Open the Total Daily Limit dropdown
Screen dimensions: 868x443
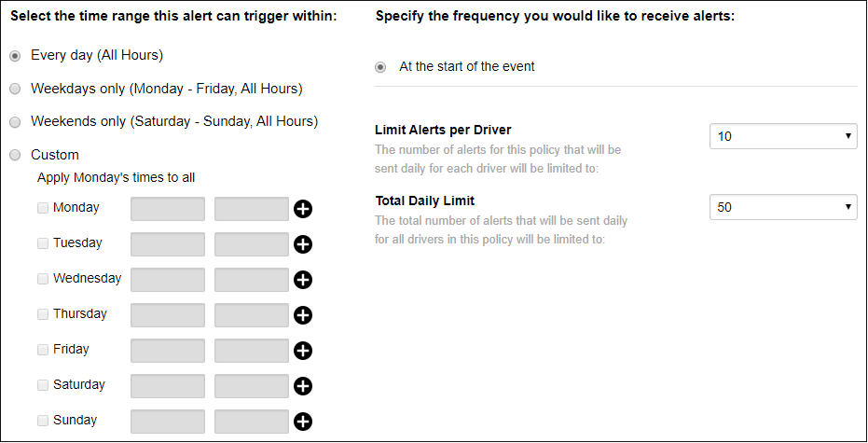[783, 207]
